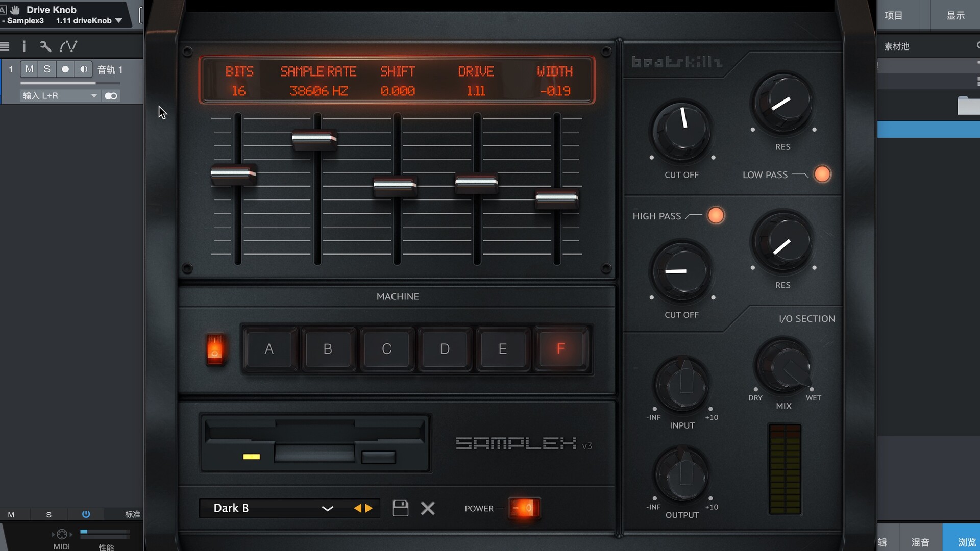
Task: Toggle the HIGH PASS filter button
Action: coord(716,216)
